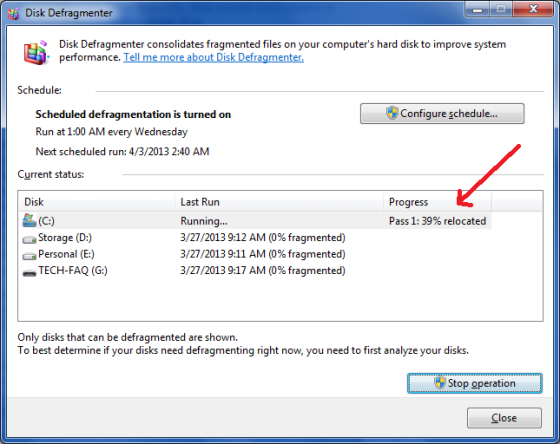
Task: Sort by the Disk column header
Action: 96,202
